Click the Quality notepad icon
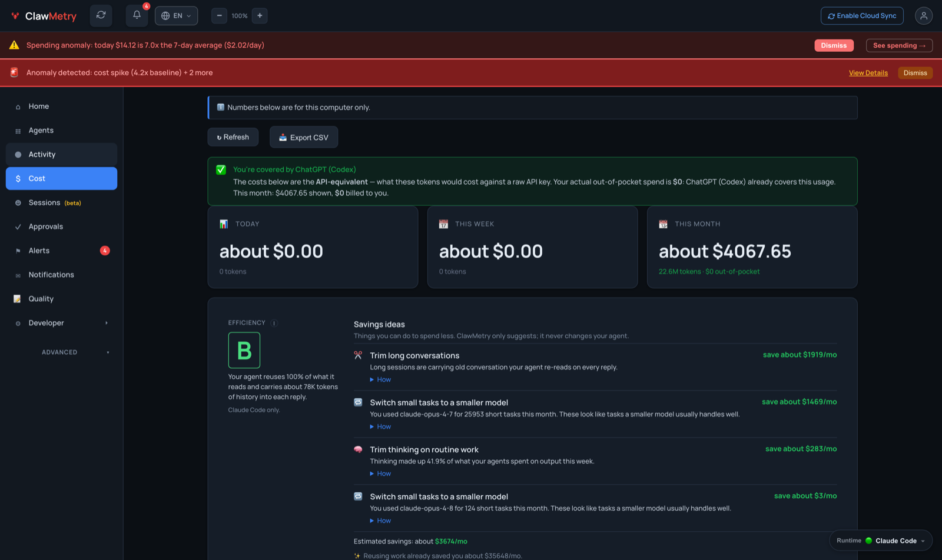 18,299
